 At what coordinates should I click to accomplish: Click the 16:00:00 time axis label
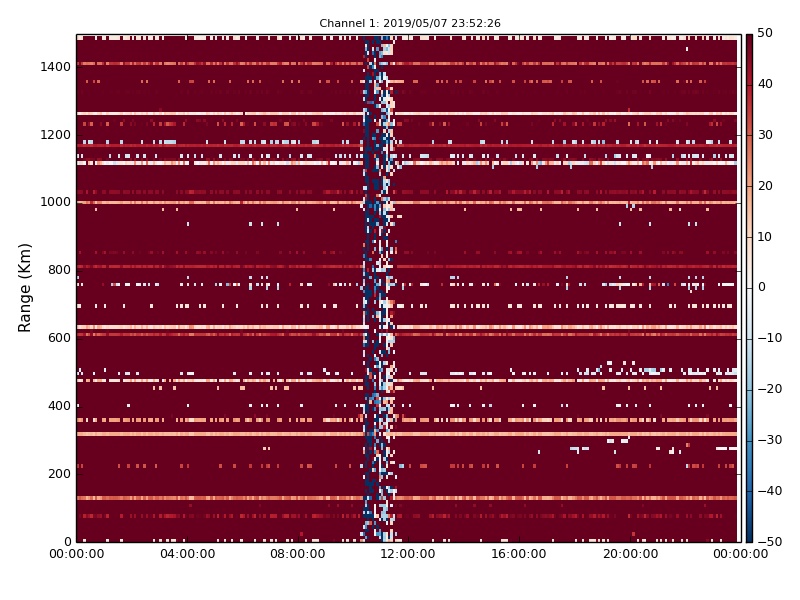[518, 554]
